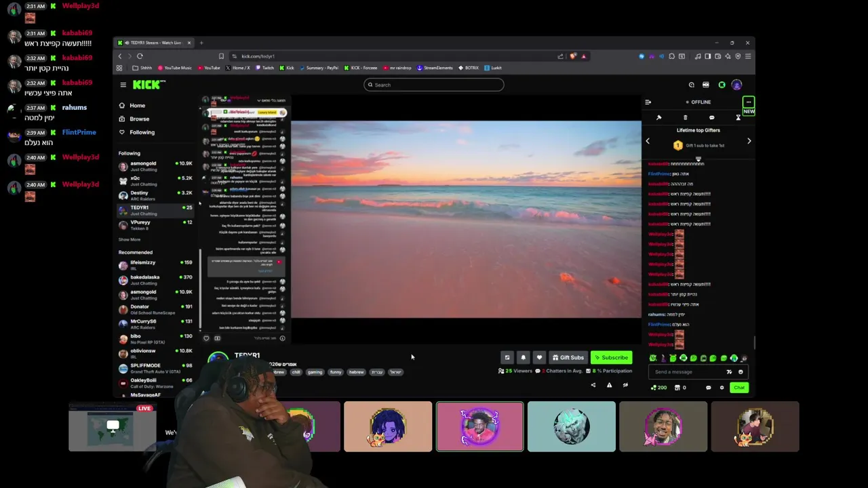Open Home in the sidebar

tap(132, 106)
